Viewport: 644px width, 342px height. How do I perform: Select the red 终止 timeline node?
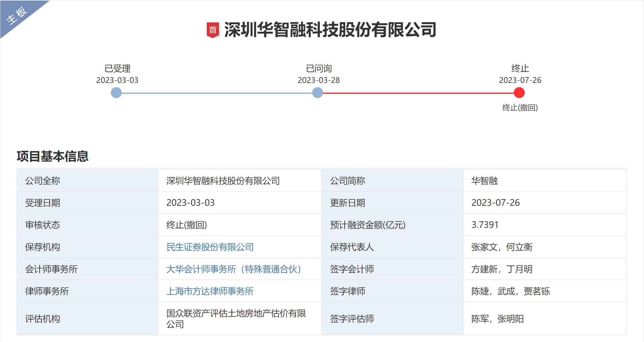click(x=519, y=93)
